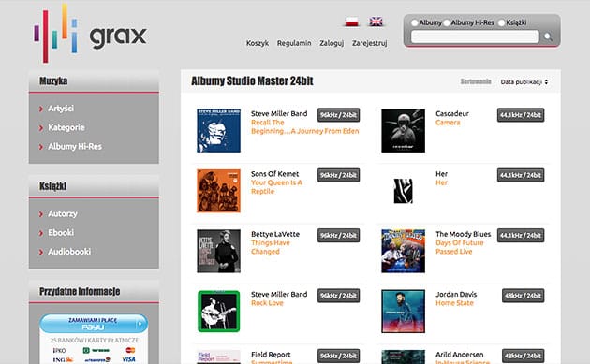Go to Zaloguj login page
The width and height of the screenshot is (590, 364).
coord(332,43)
